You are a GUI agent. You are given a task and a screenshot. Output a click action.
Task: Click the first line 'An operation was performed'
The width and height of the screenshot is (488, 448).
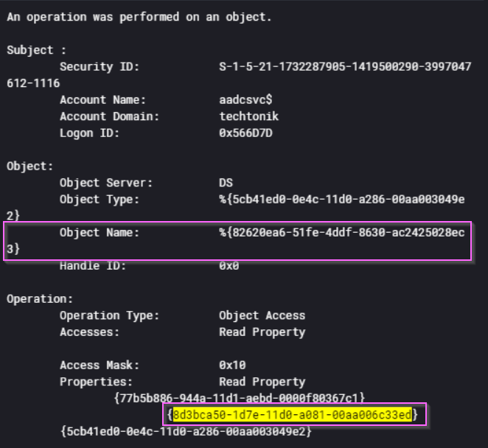(139, 17)
